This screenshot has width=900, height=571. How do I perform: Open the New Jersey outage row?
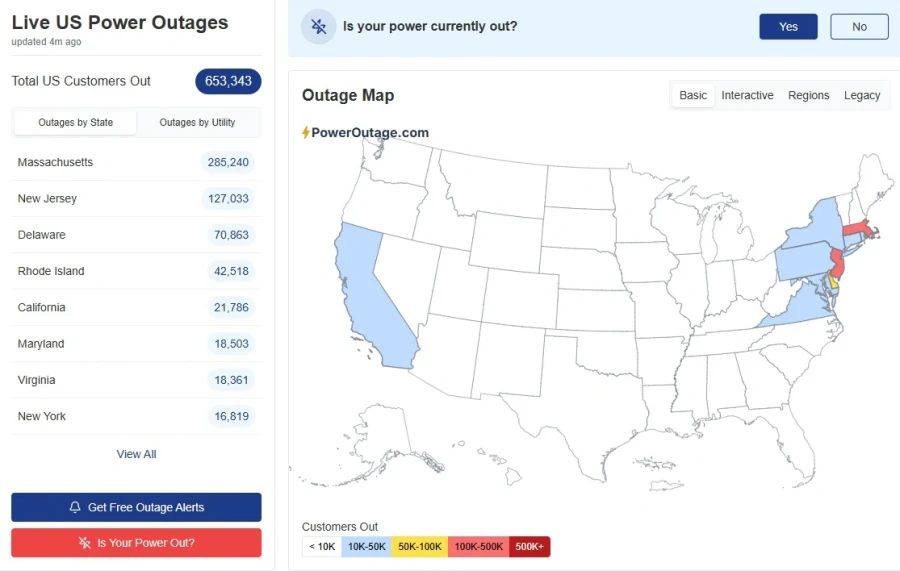136,199
